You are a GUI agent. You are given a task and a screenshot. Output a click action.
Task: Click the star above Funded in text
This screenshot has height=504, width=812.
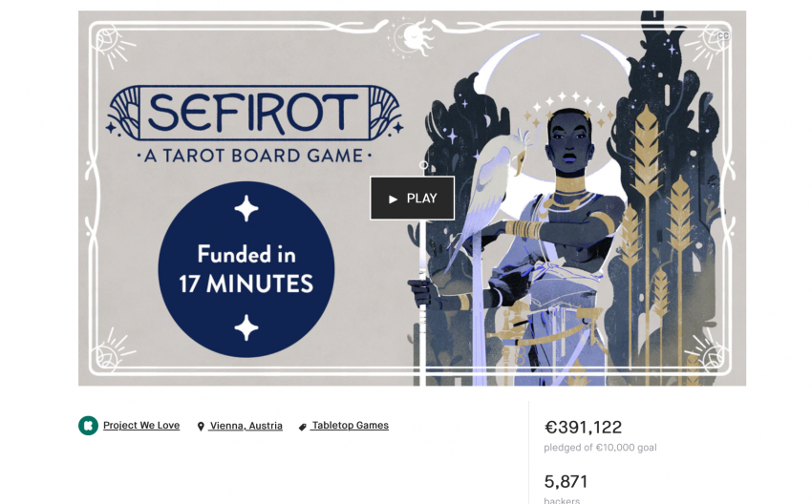click(x=246, y=209)
